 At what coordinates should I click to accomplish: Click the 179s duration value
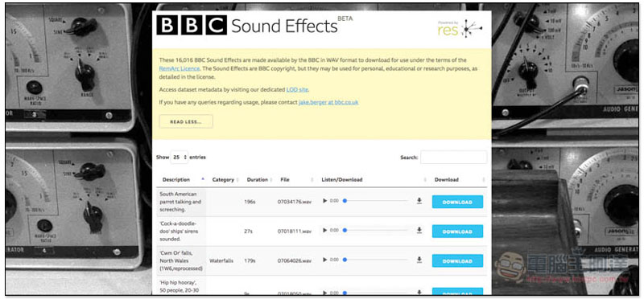tap(250, 261)
